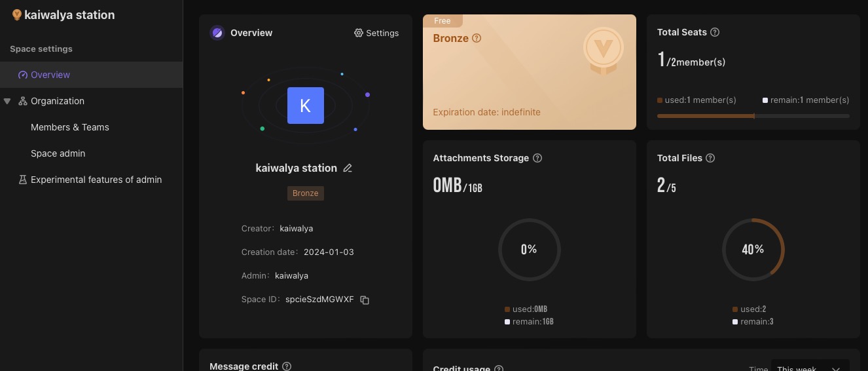Edit space name with pencil icon
868x371 pixels.
348,168
